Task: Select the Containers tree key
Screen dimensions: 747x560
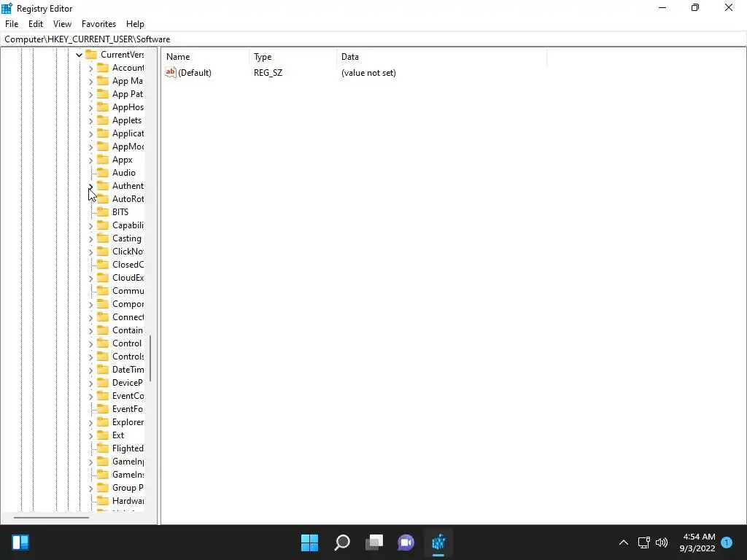Action: click(127, 330)
